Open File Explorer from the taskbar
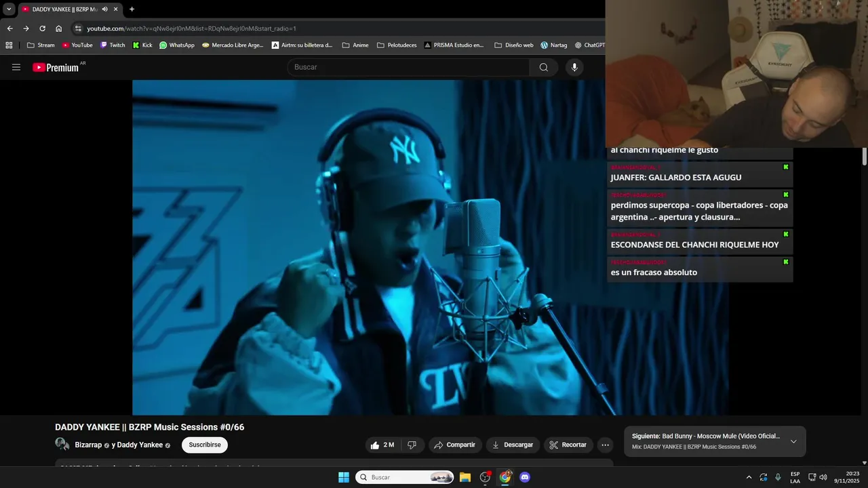This screenshot has height=488, width=868. 465,477
